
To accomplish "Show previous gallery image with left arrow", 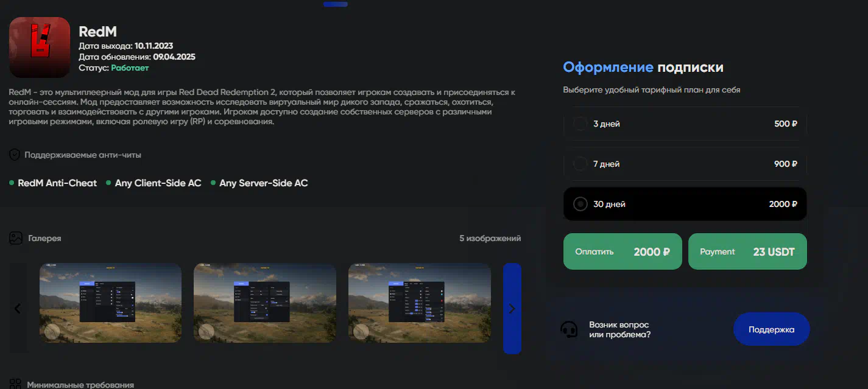I will (18, 309).
